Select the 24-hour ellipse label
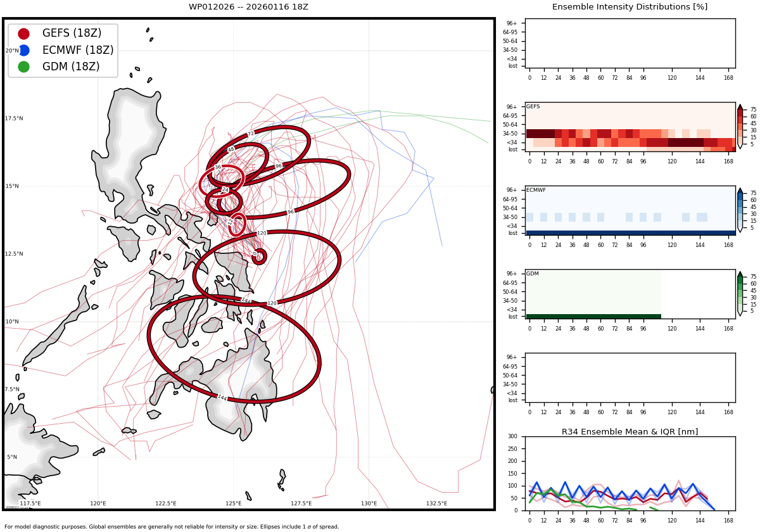Viewport: 760px width, 532px height. click(225, 189)
